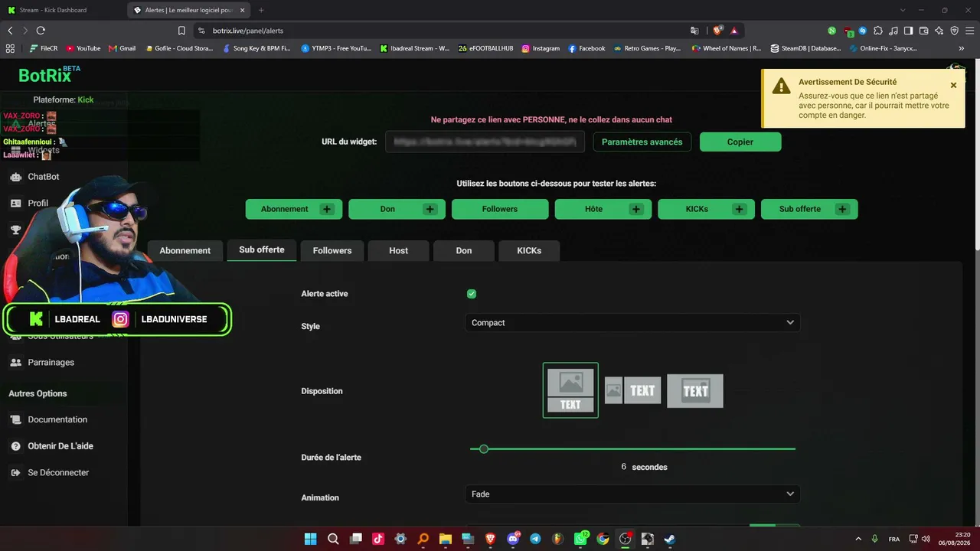Open the KICKs alert tab
980x551 pixels.
tap(529, 251)
